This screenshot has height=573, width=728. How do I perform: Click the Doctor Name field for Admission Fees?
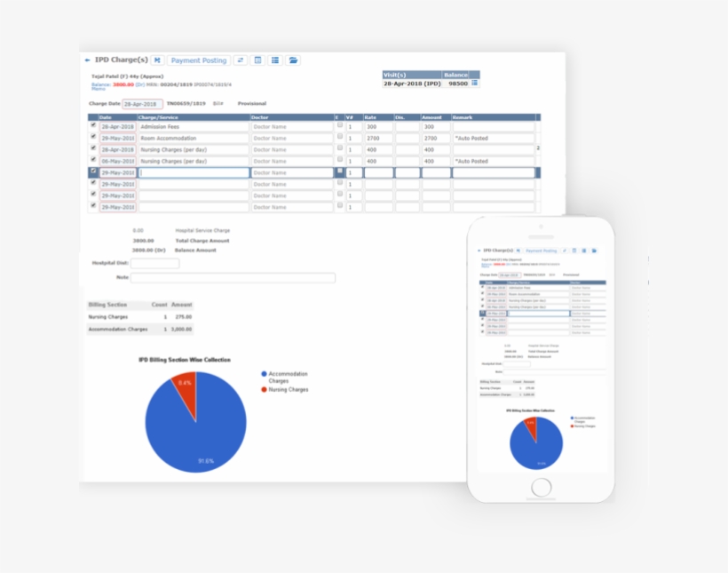click(290, 127)
